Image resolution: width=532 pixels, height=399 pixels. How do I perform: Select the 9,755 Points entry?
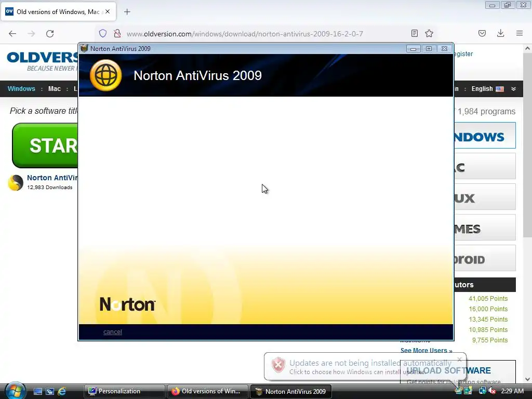point(489,340)
